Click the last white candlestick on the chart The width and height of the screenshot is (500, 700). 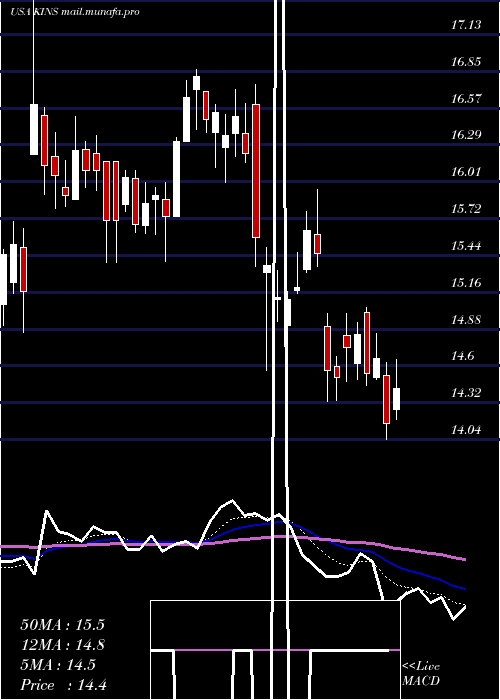(x=396, y=399)
